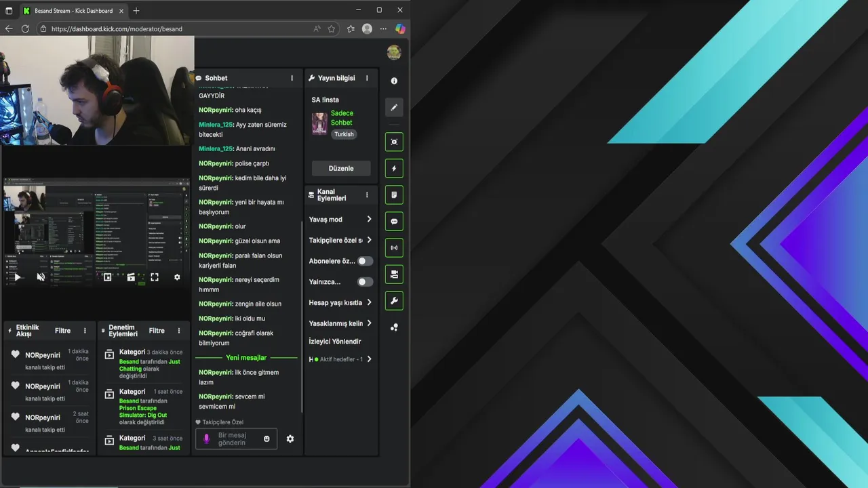Click NORpeyniri username on 'polise çarptı' message
The width and height of the screenshot is (868, 488).
point(216,163)
